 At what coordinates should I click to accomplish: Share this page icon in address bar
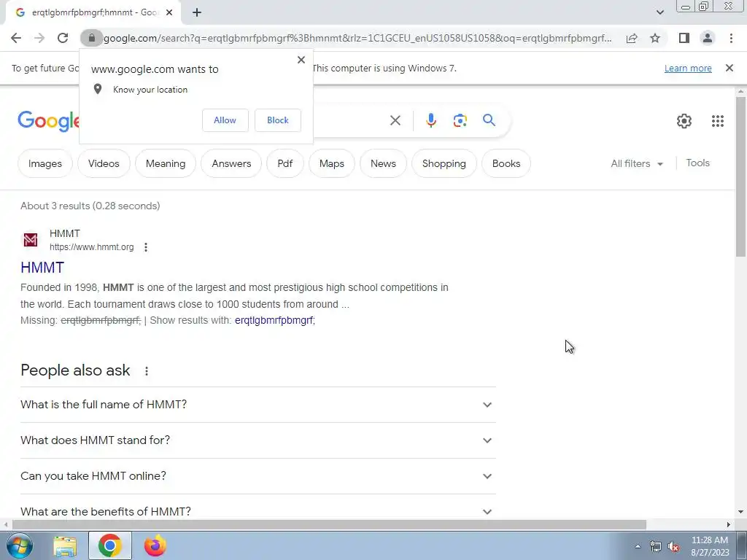pos(632,38)
